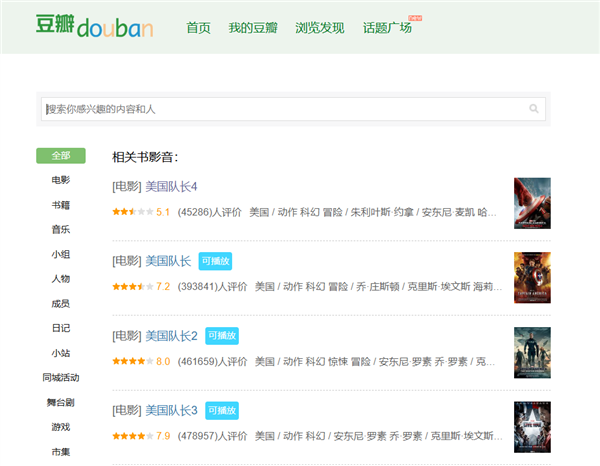Filter results by 日记
Screen dimensions: 600x466
[61, 328]
